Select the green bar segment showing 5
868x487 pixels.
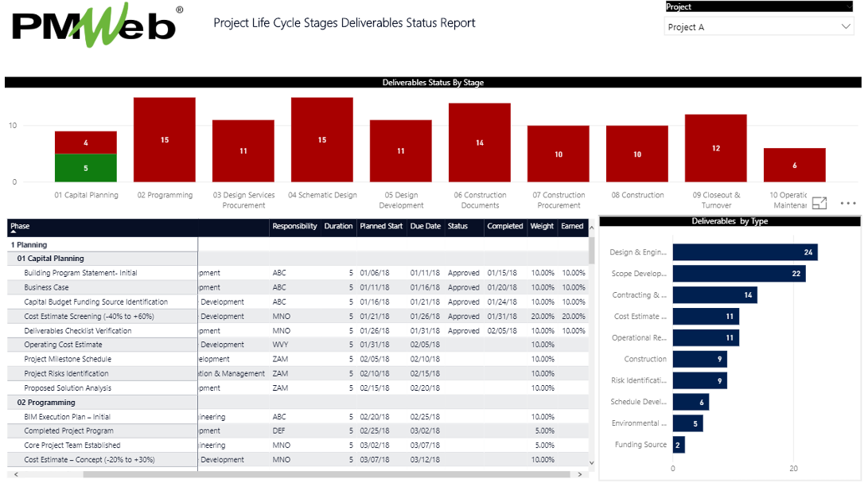[86, 168]
